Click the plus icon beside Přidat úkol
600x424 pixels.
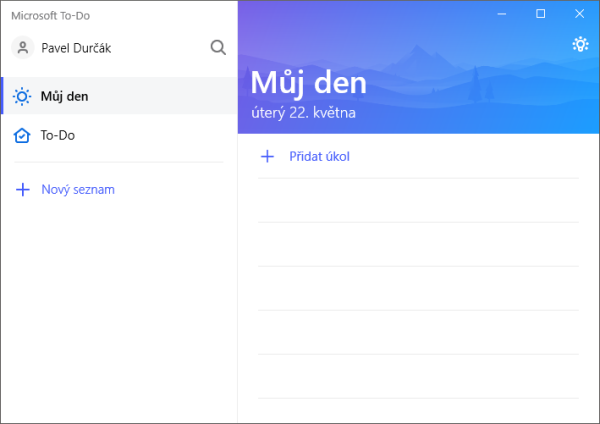click(267, 156)
